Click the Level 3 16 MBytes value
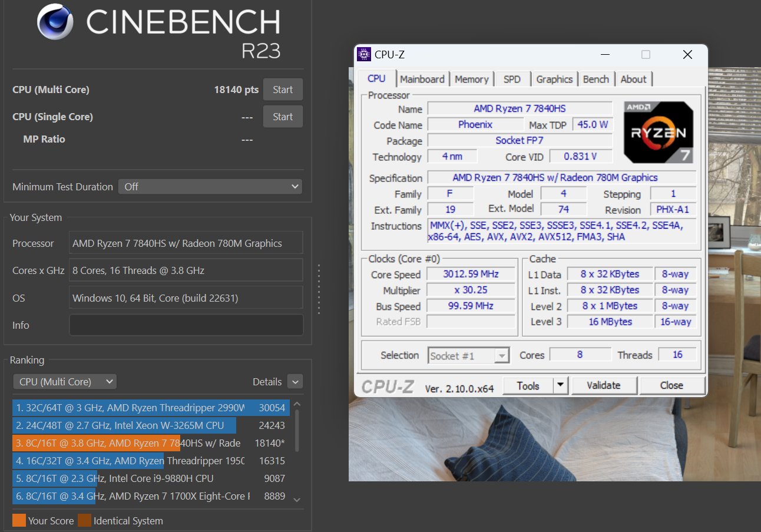This screenshot has width=761, height=532. [610, 322]
